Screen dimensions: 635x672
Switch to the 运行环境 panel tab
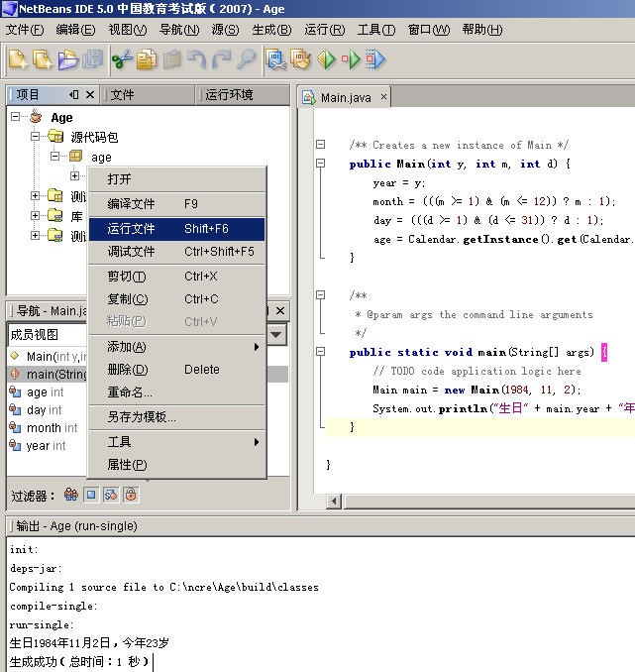pyautogui.click(x=242, y=94)
